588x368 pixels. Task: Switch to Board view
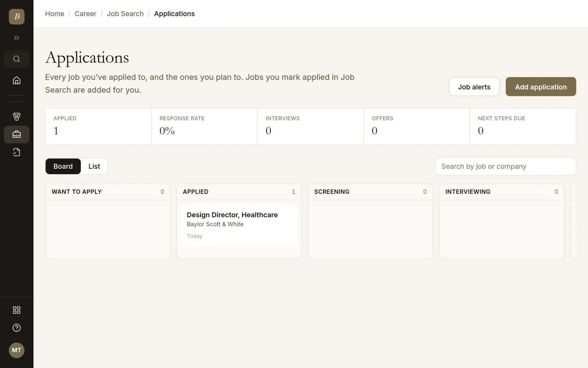pyautogui.click(x=63, y=166)
